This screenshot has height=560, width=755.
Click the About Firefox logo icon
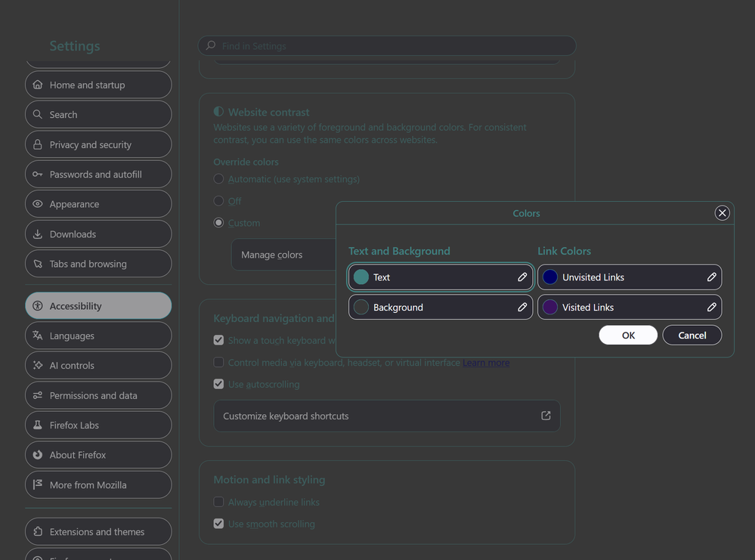38,455
